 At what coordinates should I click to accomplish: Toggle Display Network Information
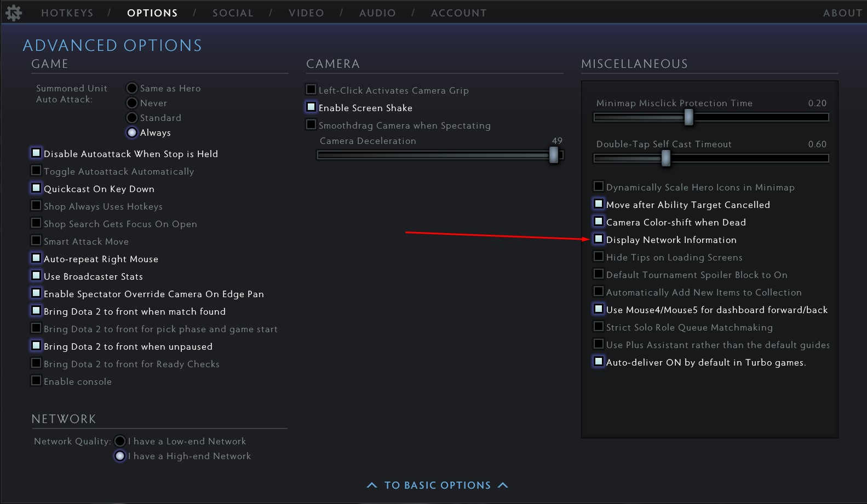click(599, 239)
